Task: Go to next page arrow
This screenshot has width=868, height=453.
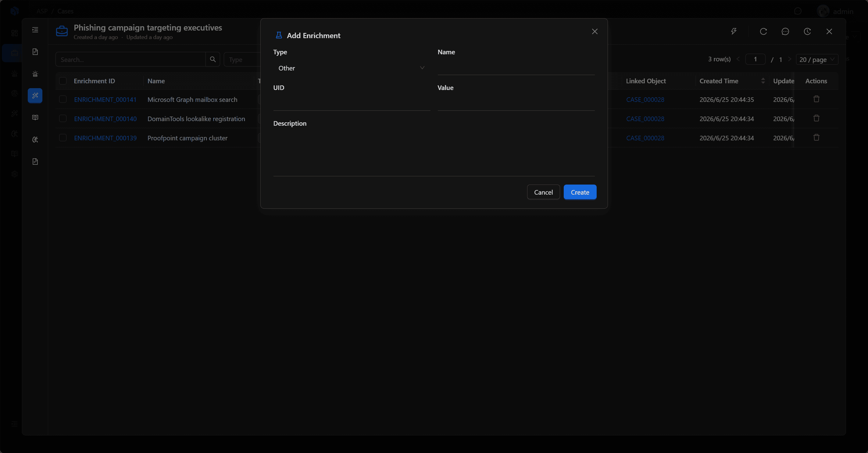Action: pos(789,59)
